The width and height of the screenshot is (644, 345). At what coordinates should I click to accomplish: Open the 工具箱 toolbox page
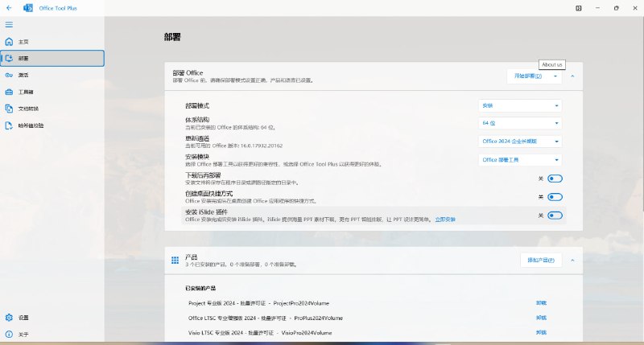pyautogui.click(x=52, y=92)
